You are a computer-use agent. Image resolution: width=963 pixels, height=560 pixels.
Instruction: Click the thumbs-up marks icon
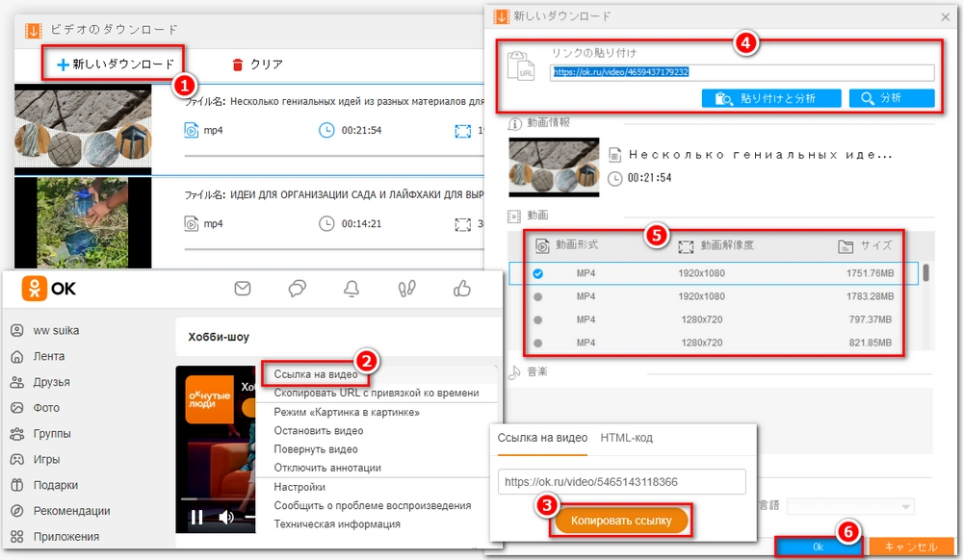(x=461, y=288)
